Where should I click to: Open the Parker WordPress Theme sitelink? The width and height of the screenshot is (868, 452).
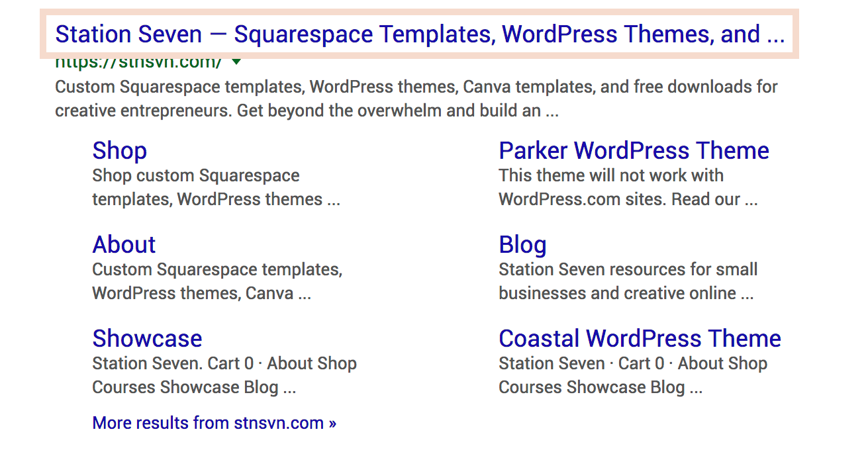[x=634, y=151]
